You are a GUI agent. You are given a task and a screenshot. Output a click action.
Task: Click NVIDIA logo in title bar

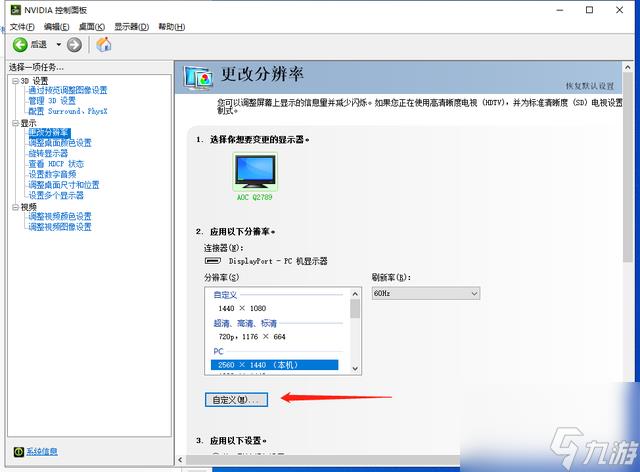pyautogui.click(x=16, y=10)
